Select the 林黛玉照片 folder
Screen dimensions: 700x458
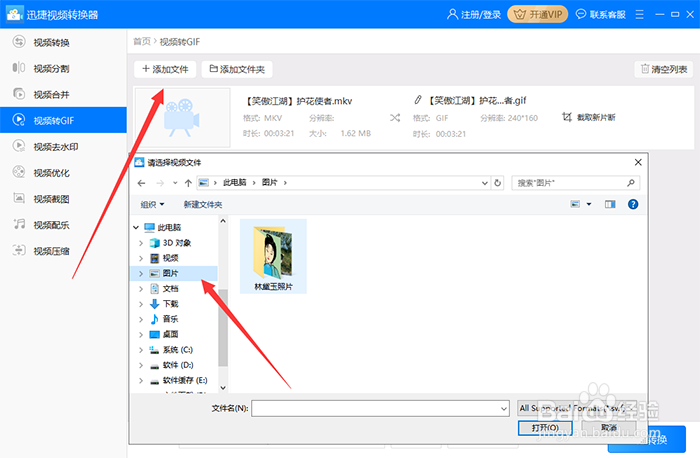coord(273,256)
